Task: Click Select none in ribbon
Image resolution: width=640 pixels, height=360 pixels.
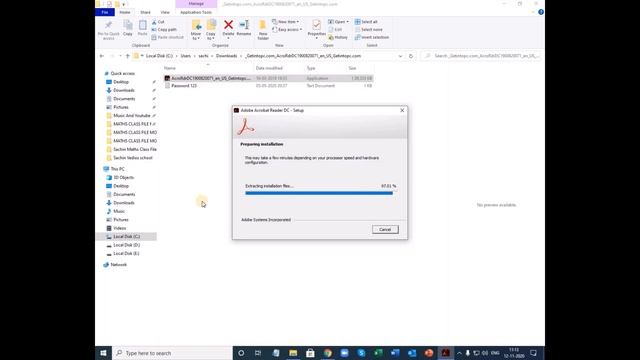Action: point(369,29)
